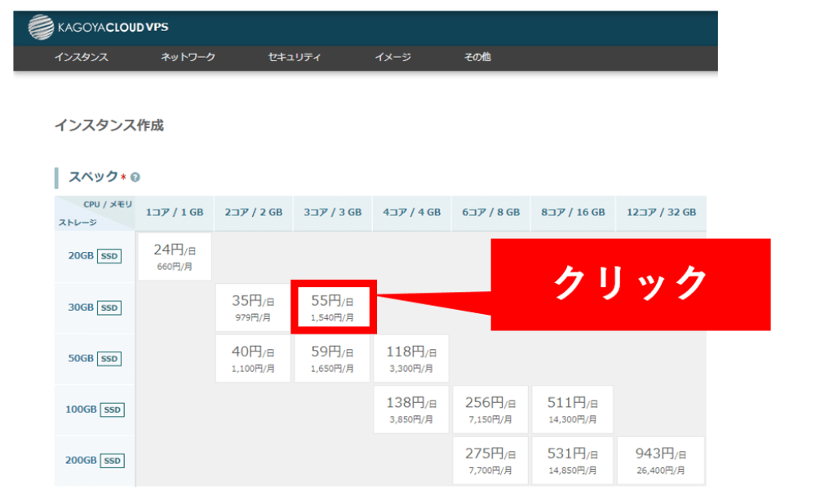Click the 50GB SSD storage row label
Image resolution: width=816 pixels, height=504 pixels.
95,358
